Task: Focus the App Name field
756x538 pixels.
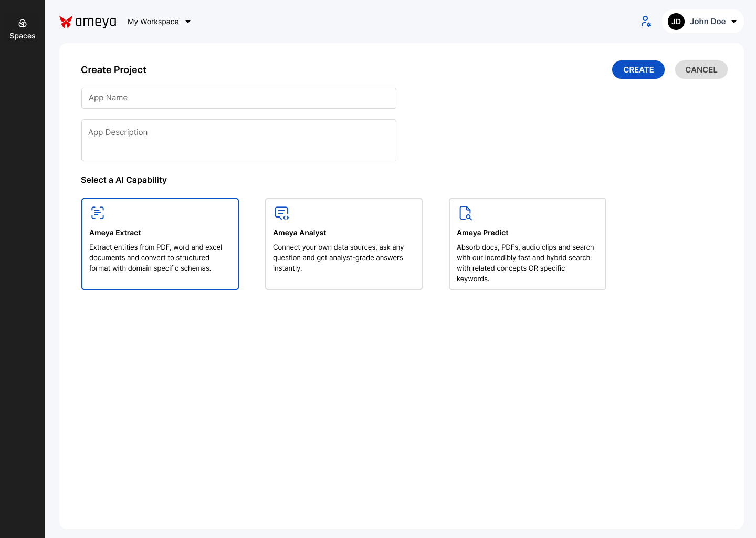Action: coord(239,98)
